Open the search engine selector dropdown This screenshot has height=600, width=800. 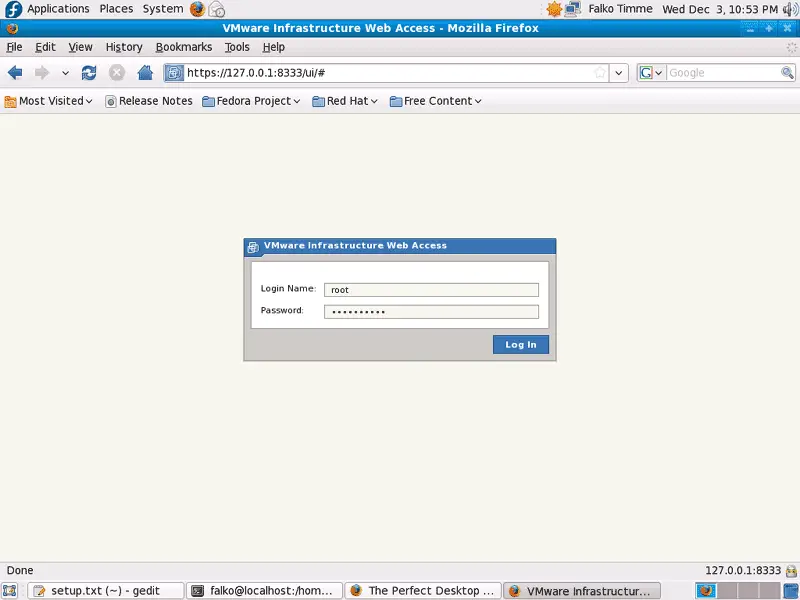pyautogui.click(x=651, y=73)
